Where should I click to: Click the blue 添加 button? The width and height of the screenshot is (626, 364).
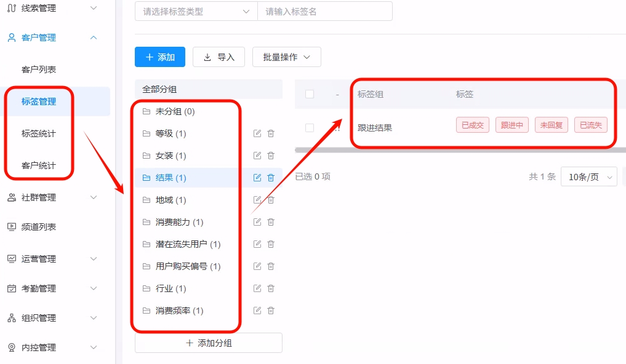(160, 57)
